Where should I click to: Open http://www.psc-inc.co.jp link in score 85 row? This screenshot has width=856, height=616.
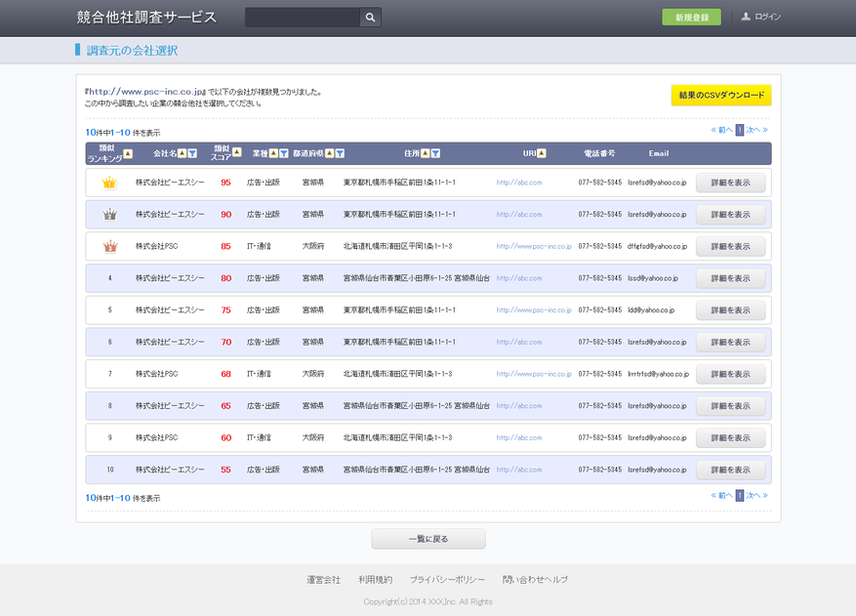pyautogui.click(x=534, y=246)
